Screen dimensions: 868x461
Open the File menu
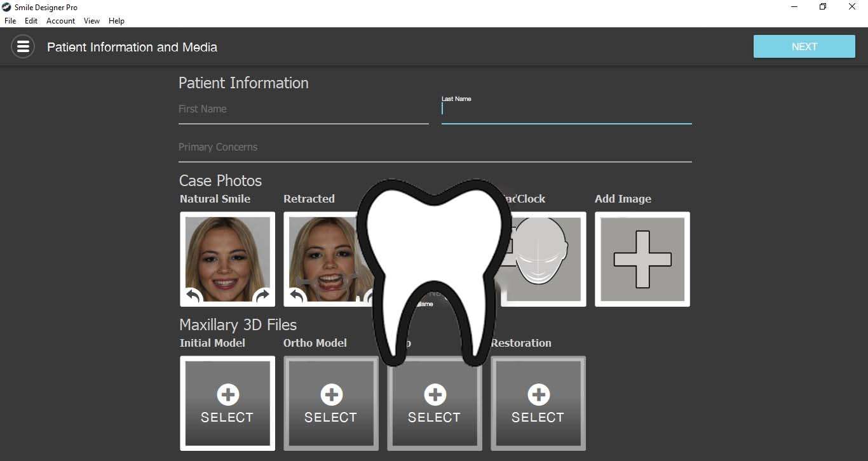10,21
